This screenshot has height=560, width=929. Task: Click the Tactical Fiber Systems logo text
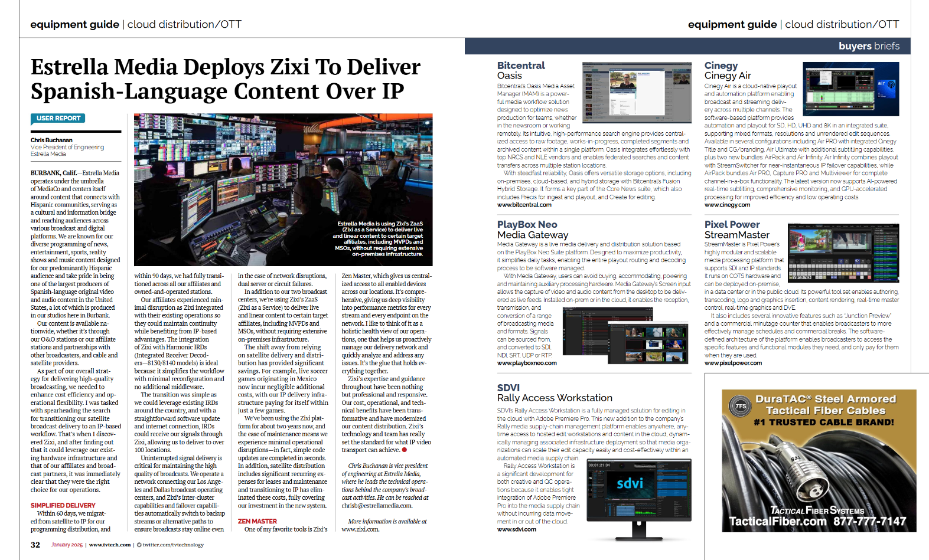pos(817,510)
